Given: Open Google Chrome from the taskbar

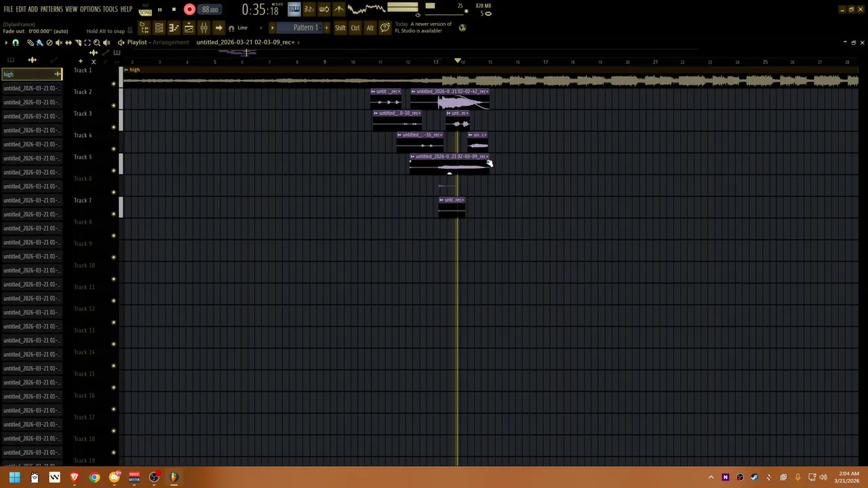Looking at the screenshot, I should (94, 477).
